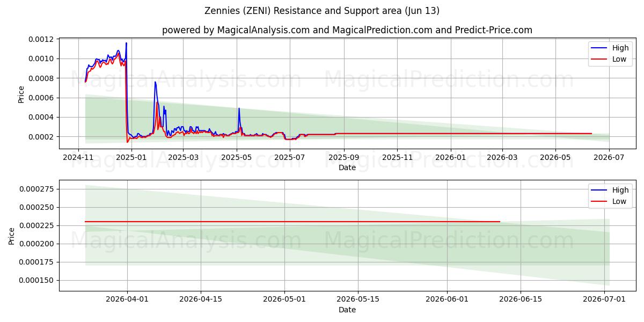Click the 2026-04-01 date tick label
644x322 pixels.
127,299
